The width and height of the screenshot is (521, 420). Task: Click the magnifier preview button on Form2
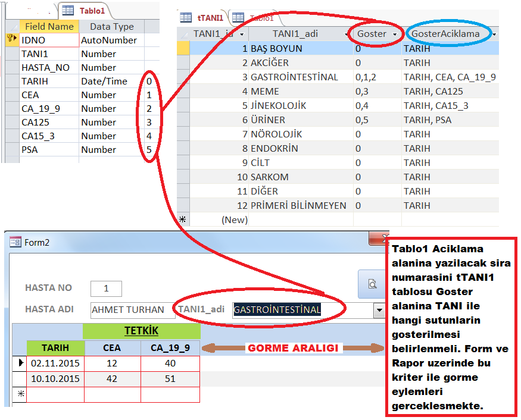(372, 284)
